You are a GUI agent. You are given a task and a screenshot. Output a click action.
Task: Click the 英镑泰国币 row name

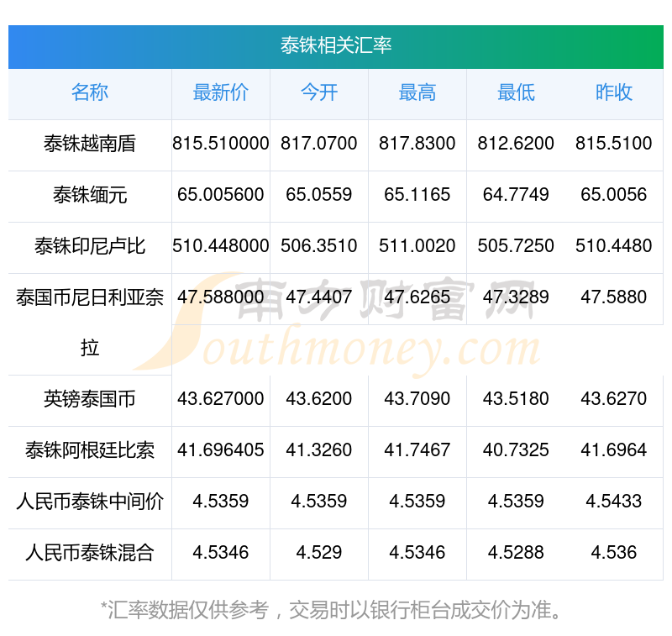point(90,399)
